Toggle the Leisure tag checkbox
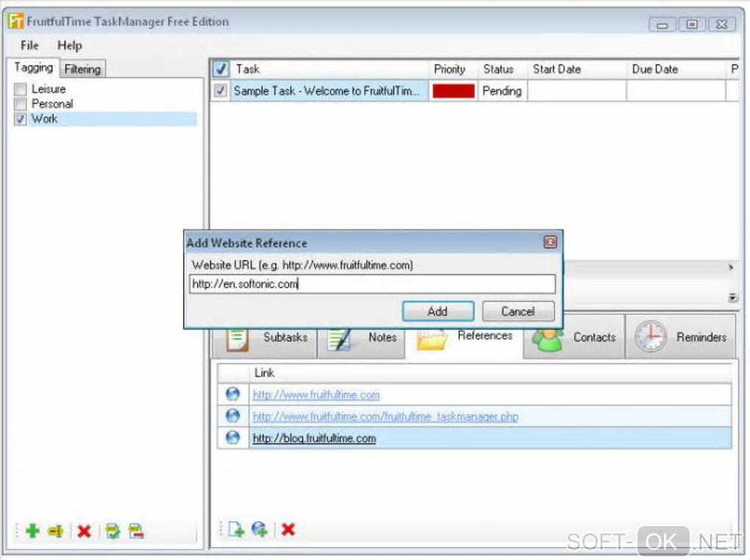This screenshot has height=560, width=750. [21, 89]
